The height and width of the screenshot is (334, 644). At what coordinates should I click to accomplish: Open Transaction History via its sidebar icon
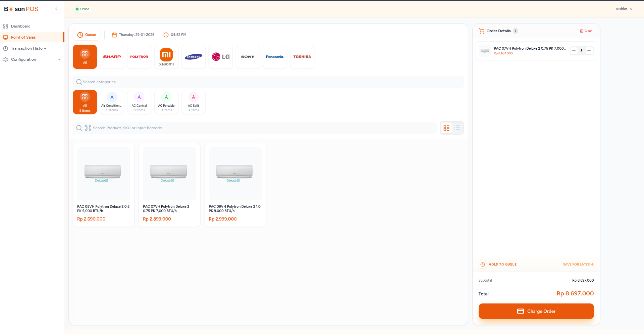[x=5, y=48]
